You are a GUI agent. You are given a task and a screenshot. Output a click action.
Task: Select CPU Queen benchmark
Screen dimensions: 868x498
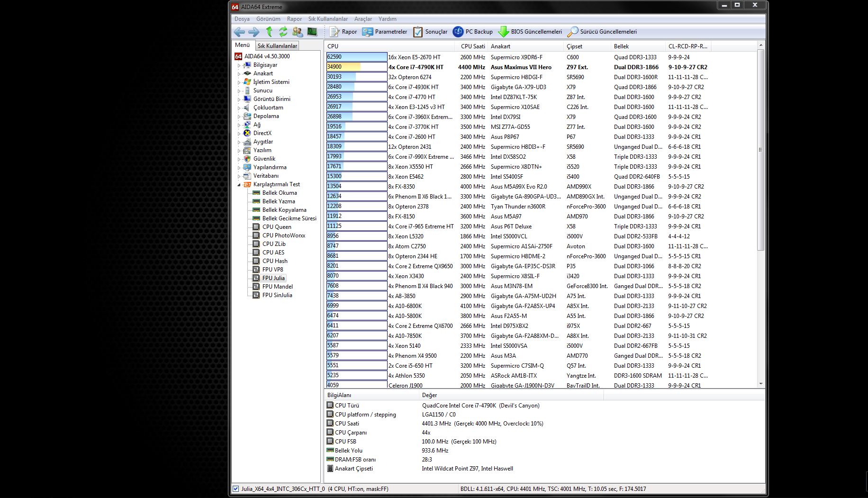277,227
